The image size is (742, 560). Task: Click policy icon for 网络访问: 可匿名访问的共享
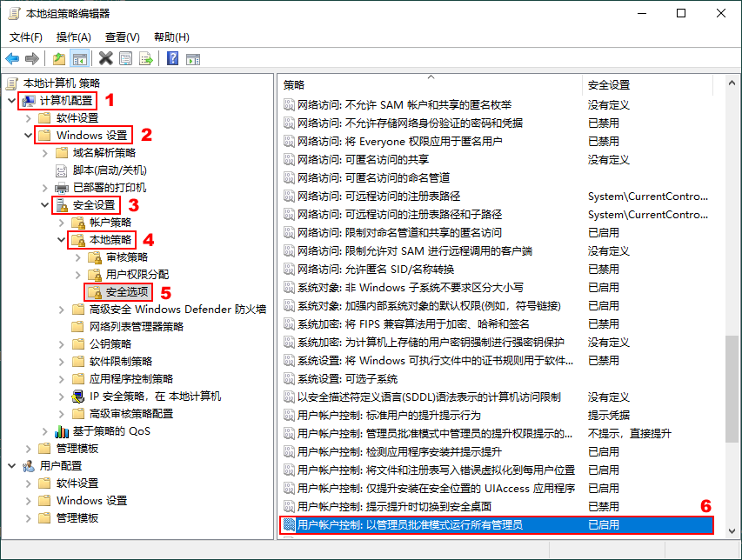point(289,159)
